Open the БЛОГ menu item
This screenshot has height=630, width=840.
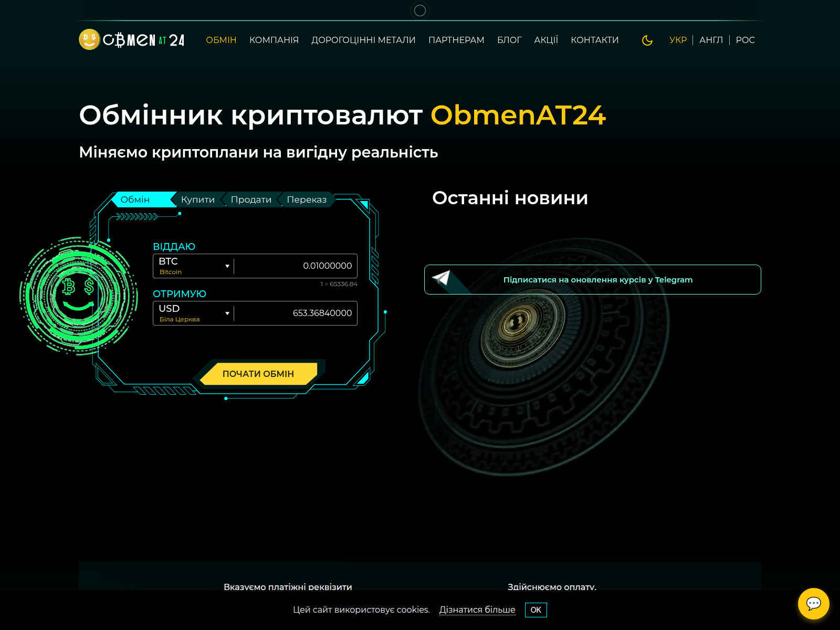pos(509,40)
